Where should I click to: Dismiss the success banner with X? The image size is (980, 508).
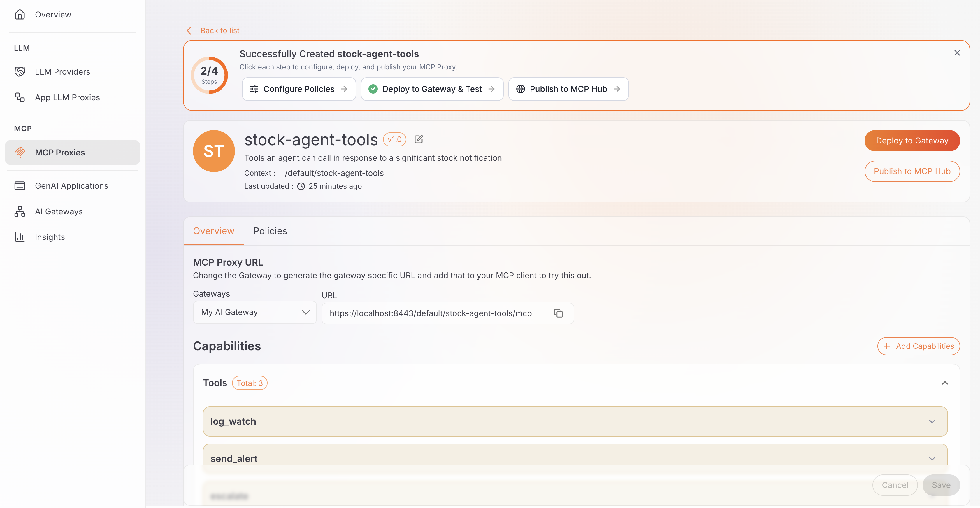(957, 53)
